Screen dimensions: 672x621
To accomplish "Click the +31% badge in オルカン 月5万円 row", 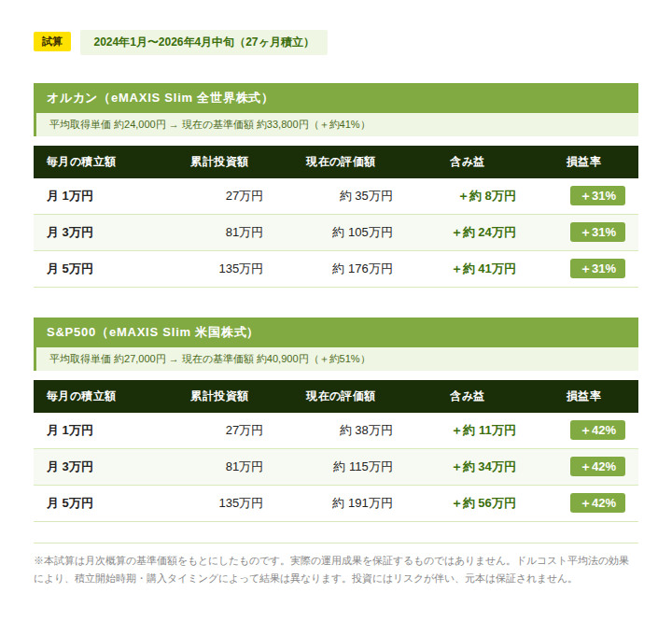I will [x=597, y=269].
